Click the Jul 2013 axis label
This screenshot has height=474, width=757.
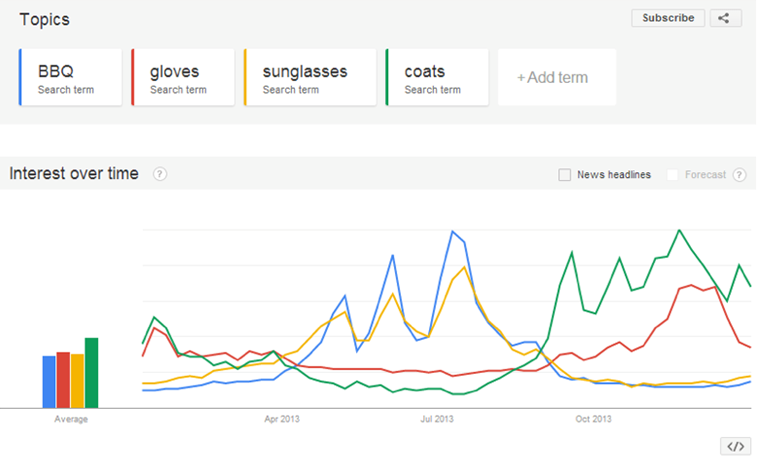click(x=437, y=419)
